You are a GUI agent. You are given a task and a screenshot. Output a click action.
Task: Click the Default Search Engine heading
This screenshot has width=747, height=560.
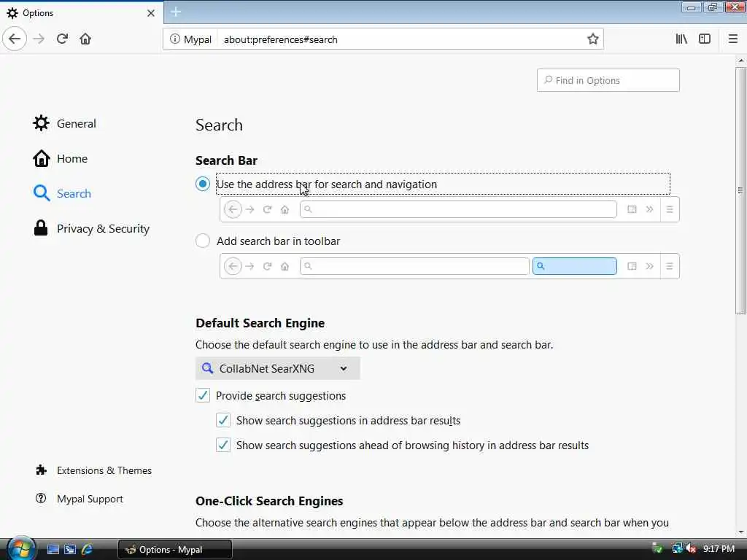[260, 323]
